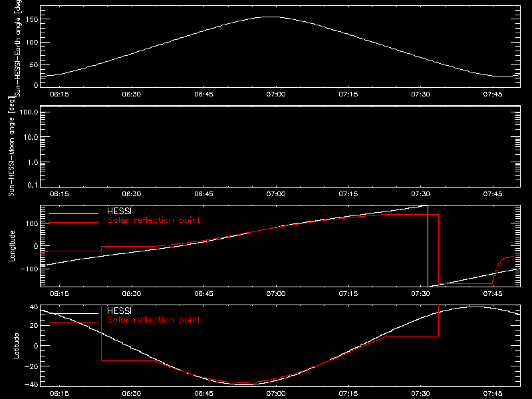
Task: Click 07:45 label under Earth angle plot
Action: tap(493, 94)
